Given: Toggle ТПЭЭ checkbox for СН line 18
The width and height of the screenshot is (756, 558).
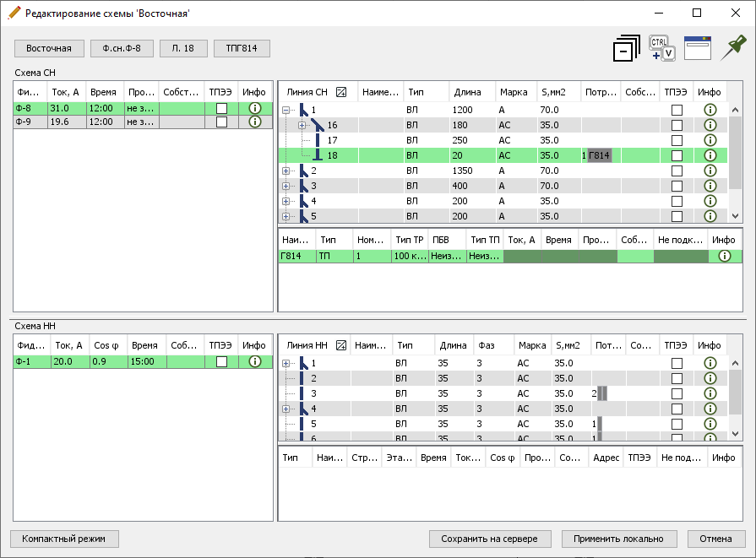Looking at the screenshot, I should (677, 155).
